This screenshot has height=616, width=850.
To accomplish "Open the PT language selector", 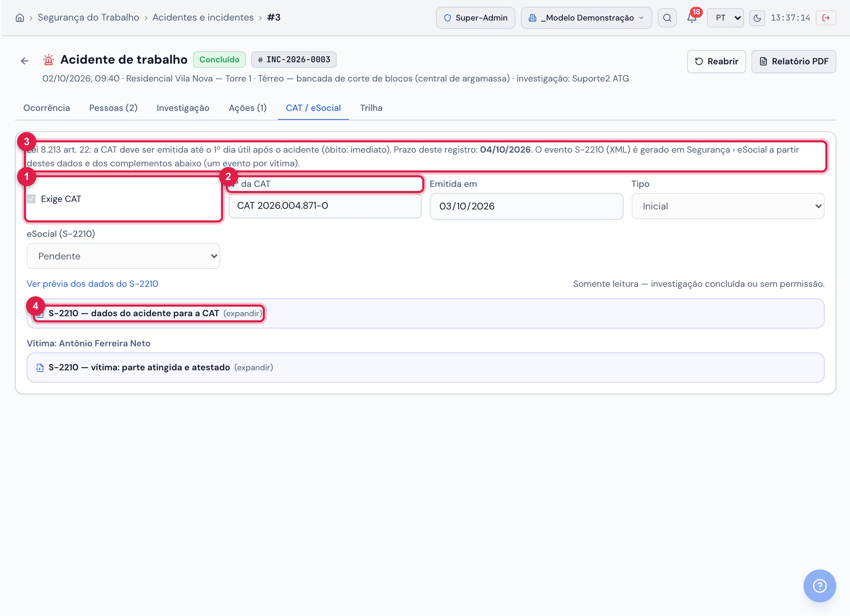I will click(725, 17).
